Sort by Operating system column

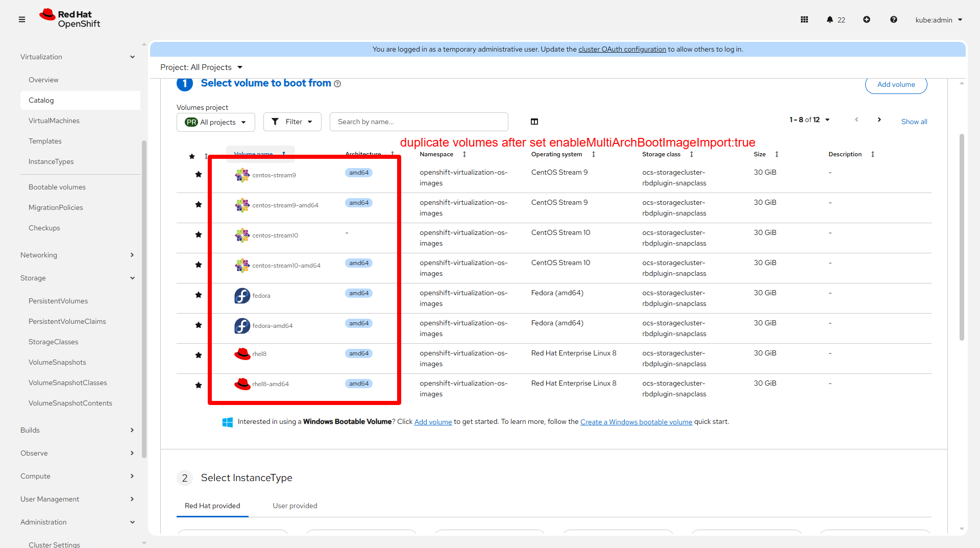coord(594,154)
